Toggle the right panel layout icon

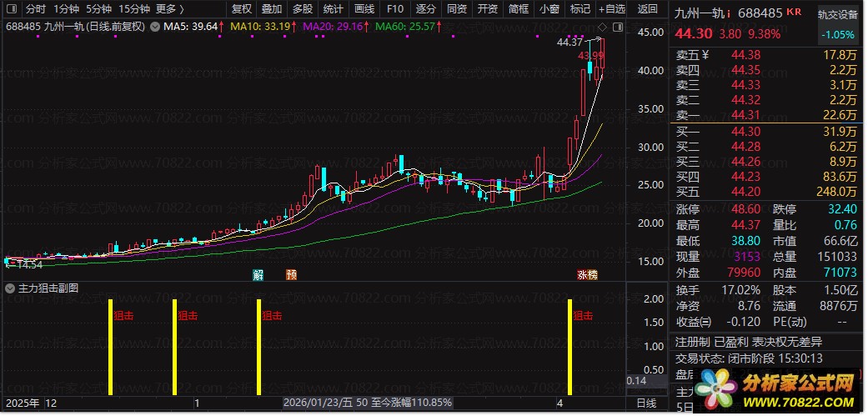[x=618, y=27]
